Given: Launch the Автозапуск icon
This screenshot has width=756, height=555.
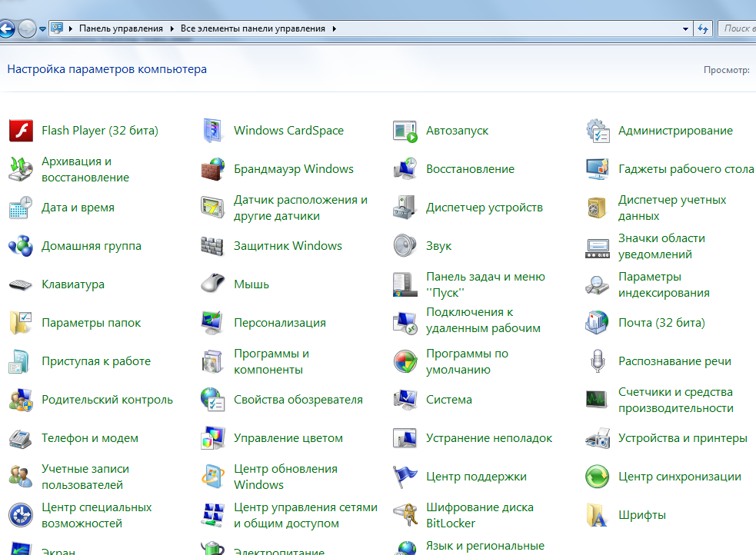Looking at the screenshot, I should pos(405,131).
